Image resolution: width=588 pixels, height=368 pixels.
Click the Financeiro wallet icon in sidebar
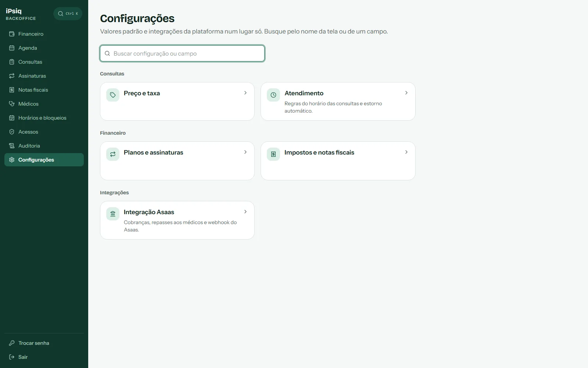[x=12, y=34]
